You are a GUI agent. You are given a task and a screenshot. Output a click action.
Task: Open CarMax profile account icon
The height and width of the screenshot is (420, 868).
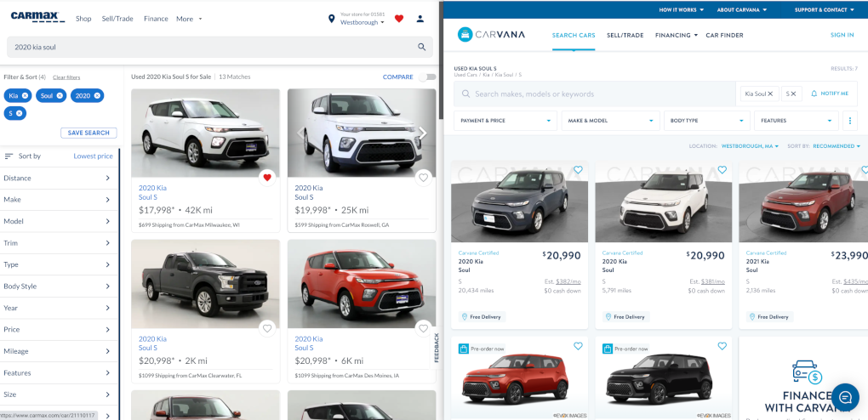(x=420, y=19)
